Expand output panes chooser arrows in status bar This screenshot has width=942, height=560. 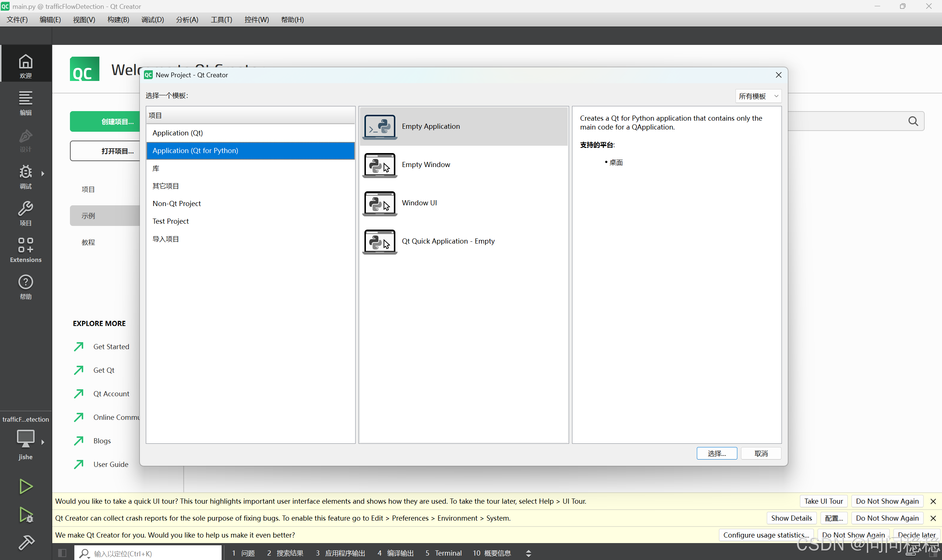tap(528, 553)
